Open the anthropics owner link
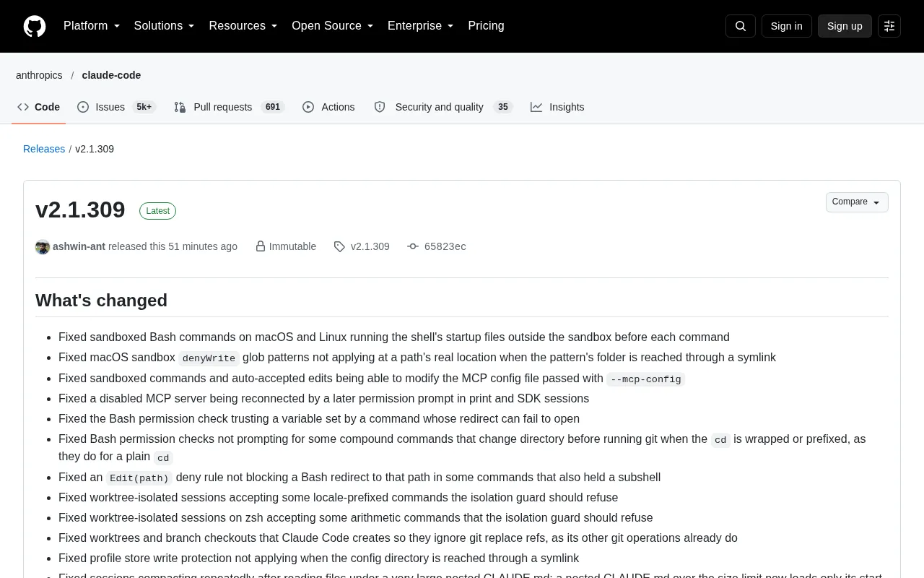 pyautogui.click(x=39, y=75)
